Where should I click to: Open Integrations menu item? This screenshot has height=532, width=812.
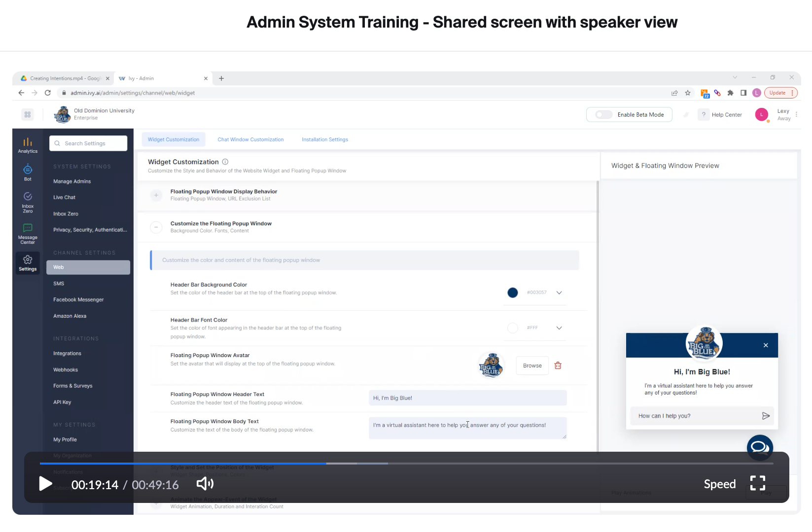(67, 353)
